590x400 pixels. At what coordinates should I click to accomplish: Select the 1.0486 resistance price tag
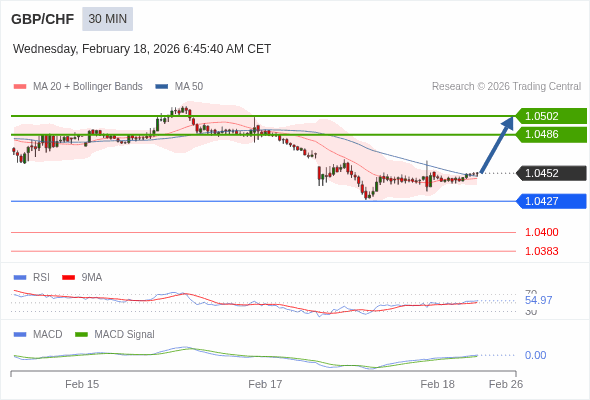551,134
